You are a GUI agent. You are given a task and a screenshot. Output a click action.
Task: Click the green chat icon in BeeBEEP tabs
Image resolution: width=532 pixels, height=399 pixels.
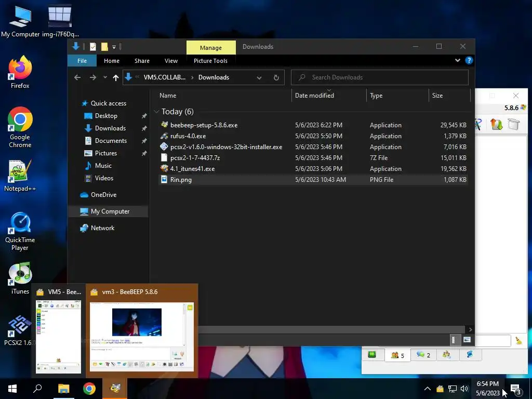tap(372, 354)
